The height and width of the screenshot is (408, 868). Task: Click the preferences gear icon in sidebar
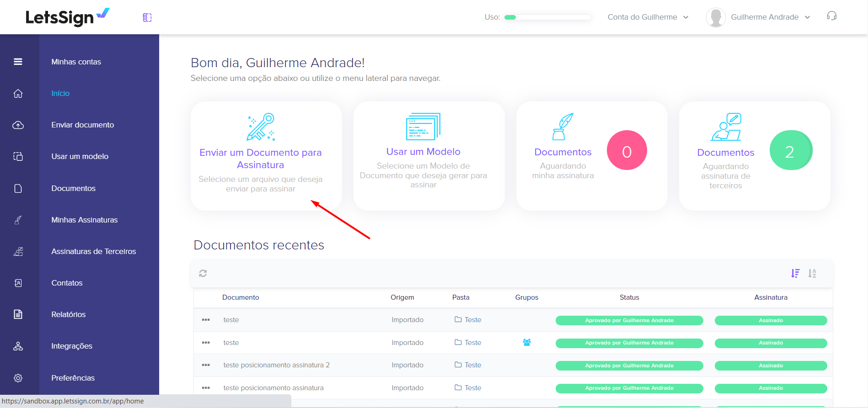[x=18, y=378]
